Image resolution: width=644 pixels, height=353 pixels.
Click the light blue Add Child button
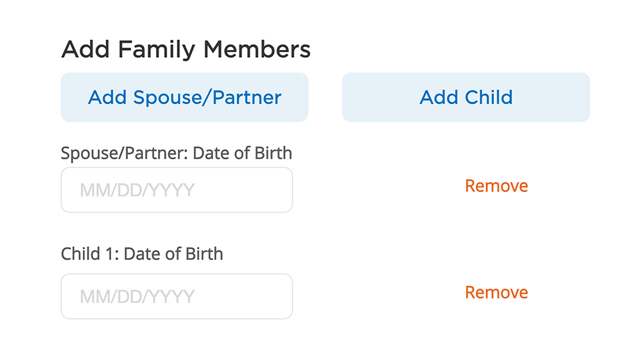(x=466, y=98)
